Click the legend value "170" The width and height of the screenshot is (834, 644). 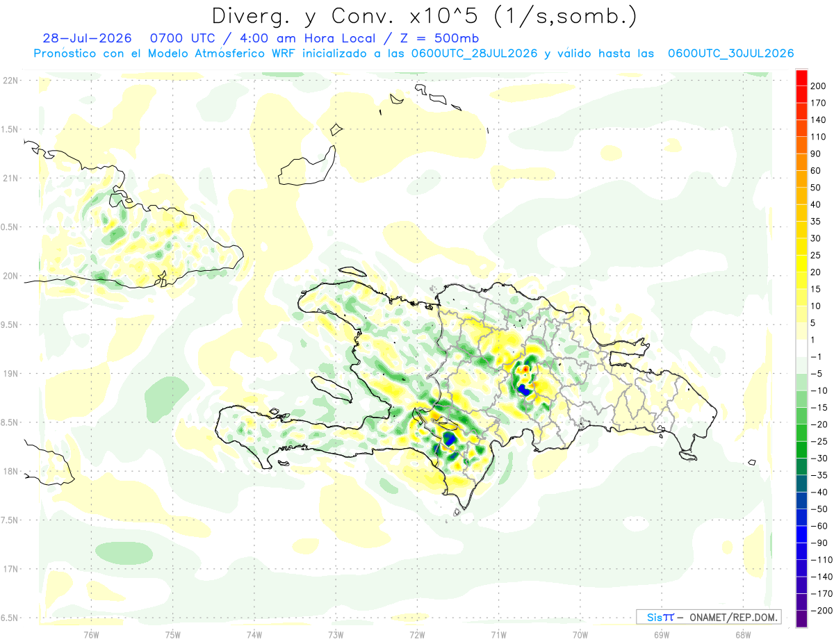[819, 103]
